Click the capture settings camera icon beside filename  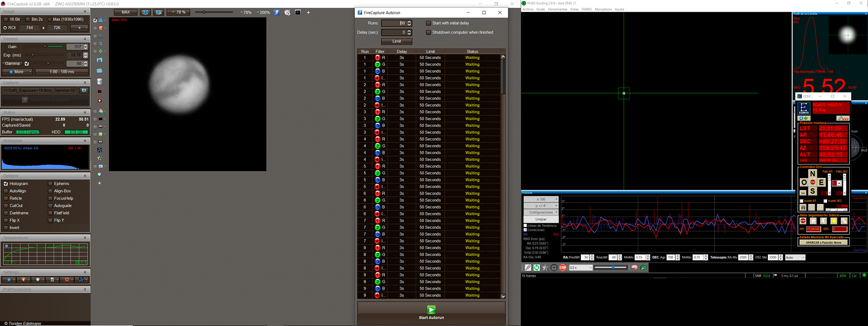pos(84,90)
